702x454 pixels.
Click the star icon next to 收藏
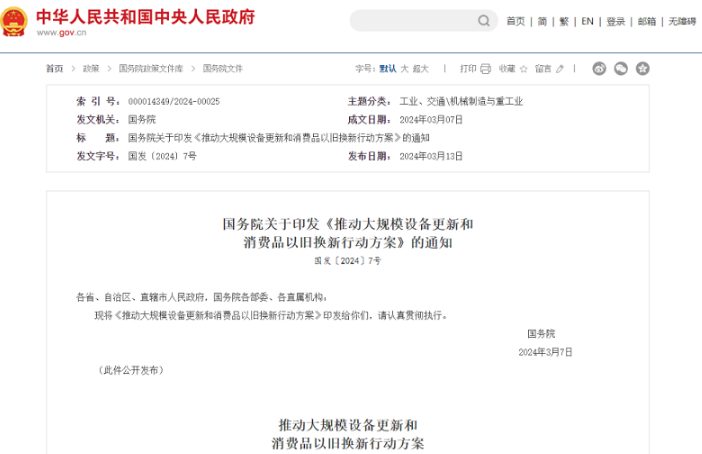pos(524,69)
